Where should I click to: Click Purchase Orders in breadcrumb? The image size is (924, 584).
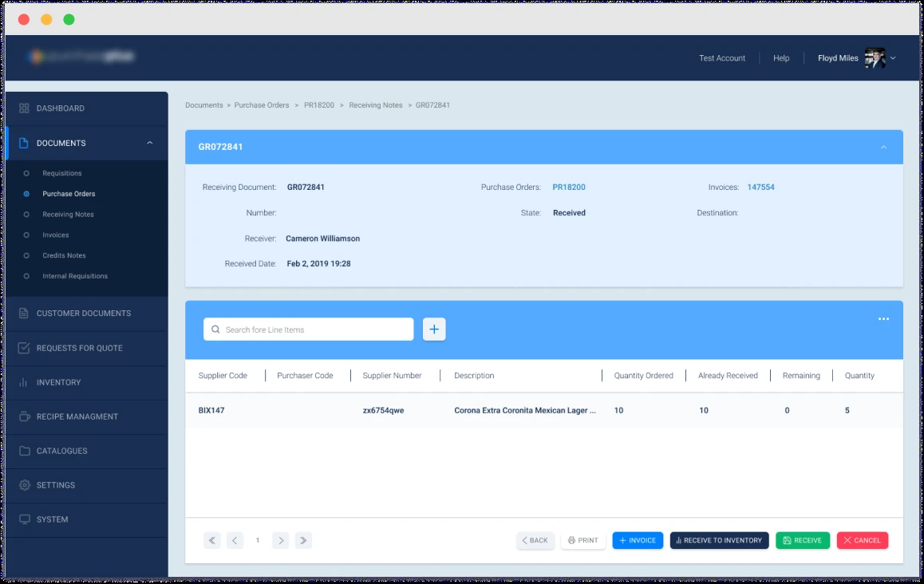tap(262, 105)
